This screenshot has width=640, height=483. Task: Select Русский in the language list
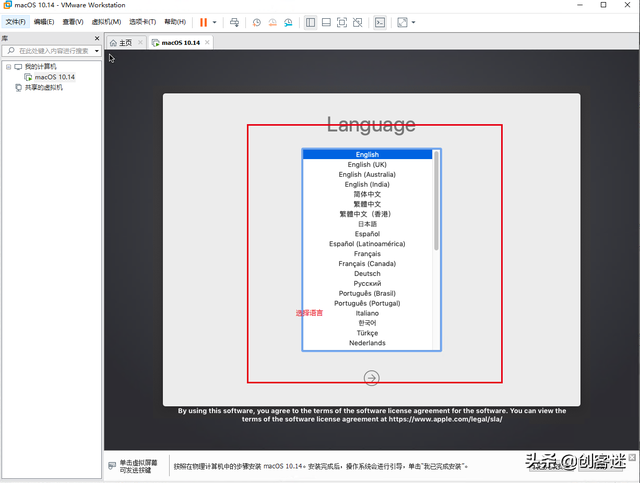pos(367,283)
